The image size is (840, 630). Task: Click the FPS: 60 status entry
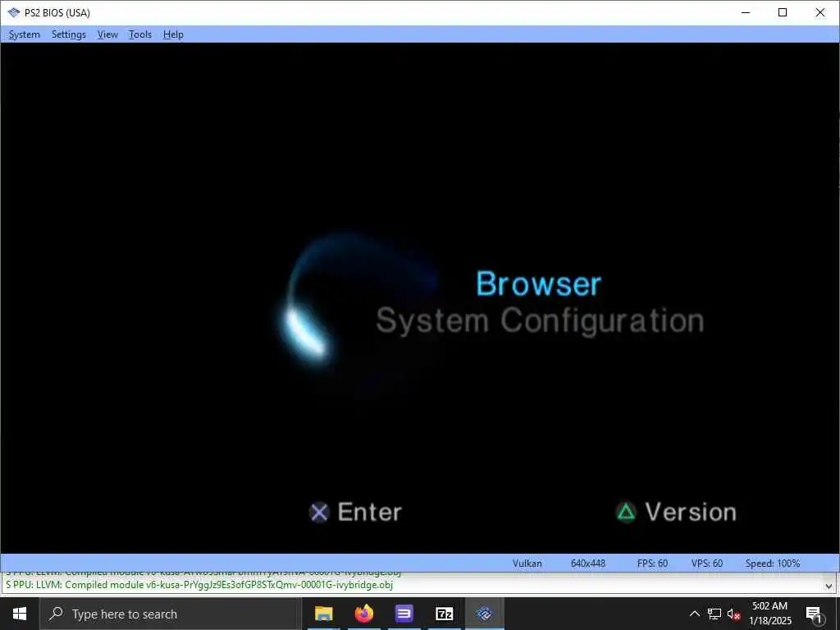[x=652, y=563]
